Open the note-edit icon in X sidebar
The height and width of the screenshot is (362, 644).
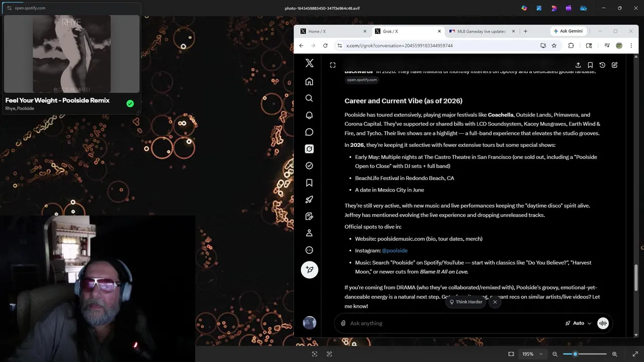309,216
